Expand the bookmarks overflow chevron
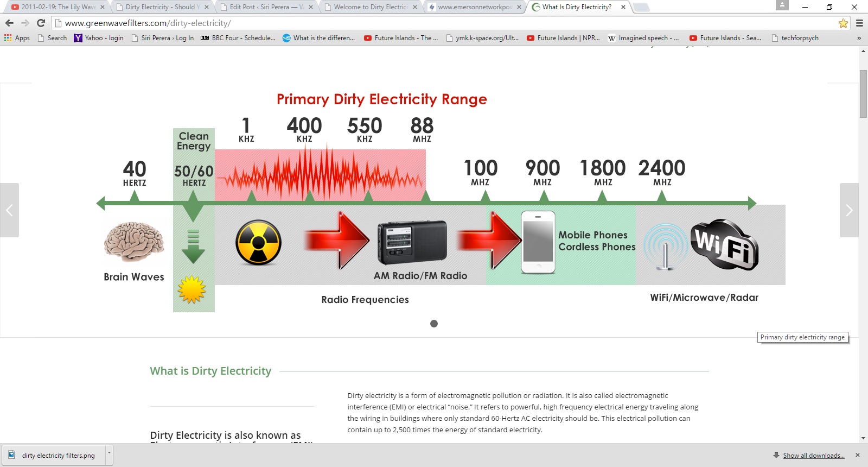The width and height of the screenshot is (868, 467). click(859, 38)
